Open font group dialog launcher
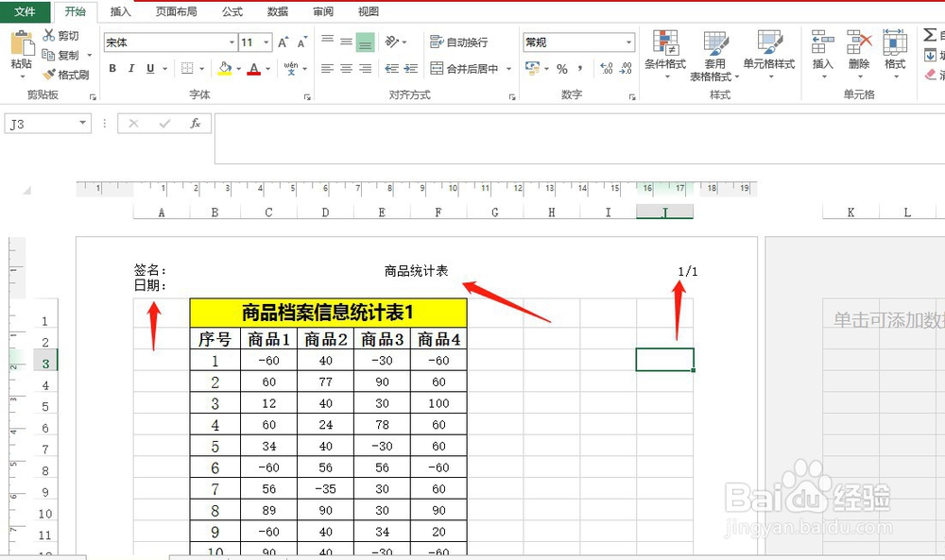Viewport: 945px width, 560px height. 307,96
